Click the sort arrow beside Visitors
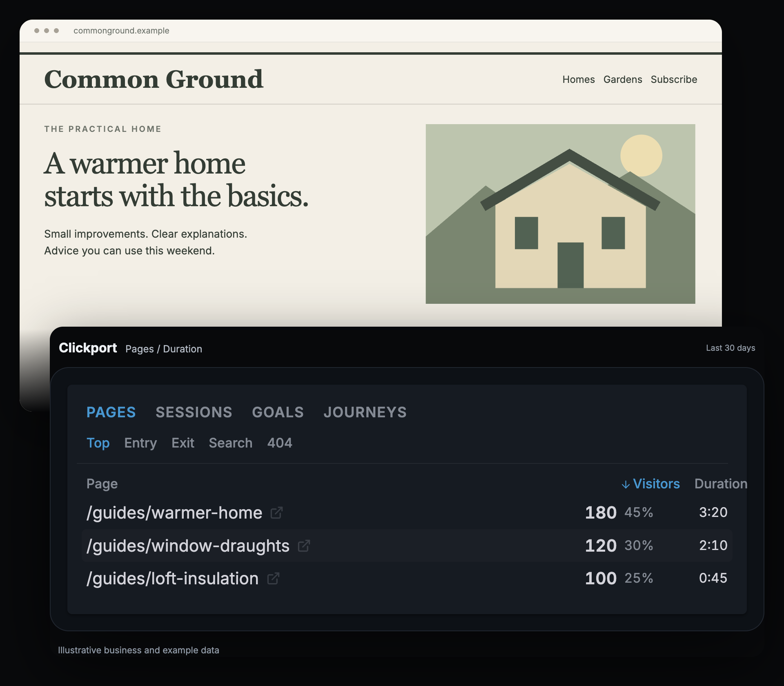Image resolution: width=784 pixels, height=686 pixels. pyautogui.click(x=626, y=484)
